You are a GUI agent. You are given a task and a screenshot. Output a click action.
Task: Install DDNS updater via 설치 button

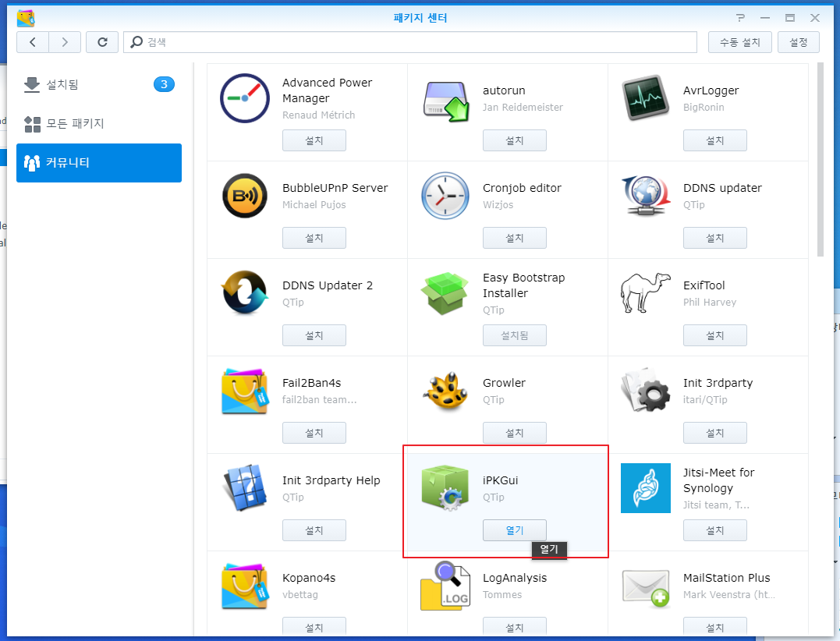[714, 238]
